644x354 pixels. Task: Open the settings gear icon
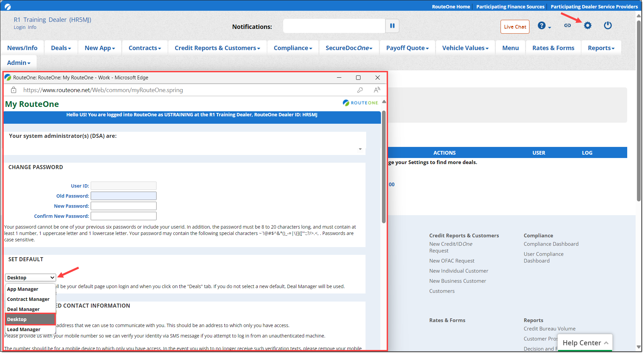(588, 26)
